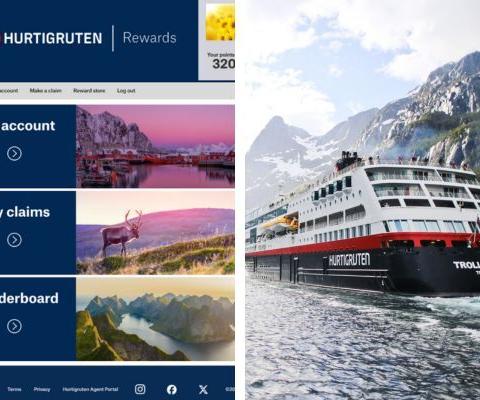Click the green fjord mountains image
The image size is (480, 400).
click(x=155, y=319)
